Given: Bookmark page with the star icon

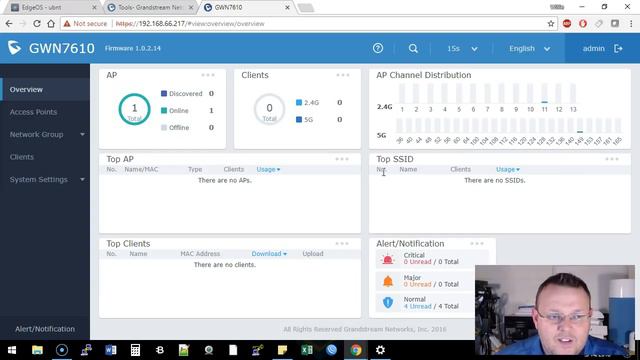Looking at the screenshot, I should click(551, 24).
